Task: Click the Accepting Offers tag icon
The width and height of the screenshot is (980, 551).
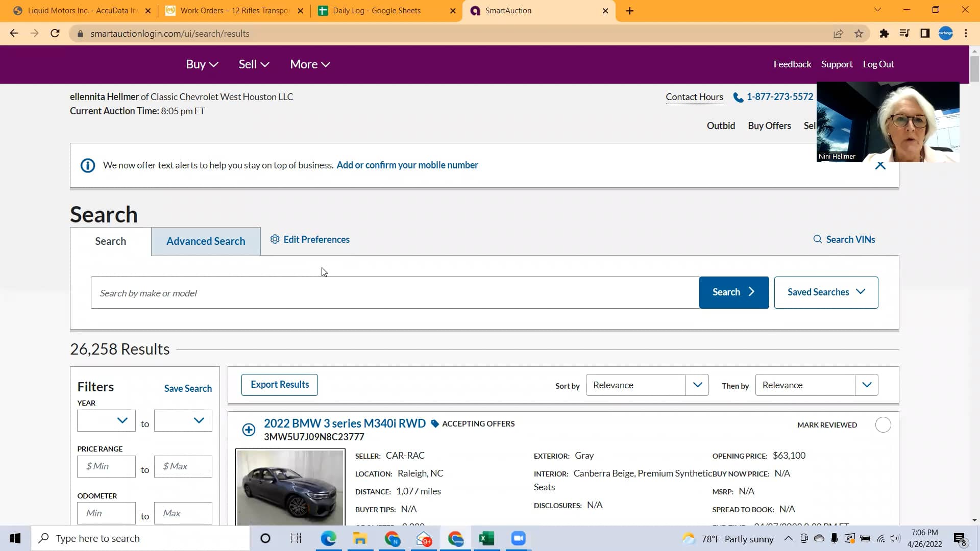Action: pos(435,424)
